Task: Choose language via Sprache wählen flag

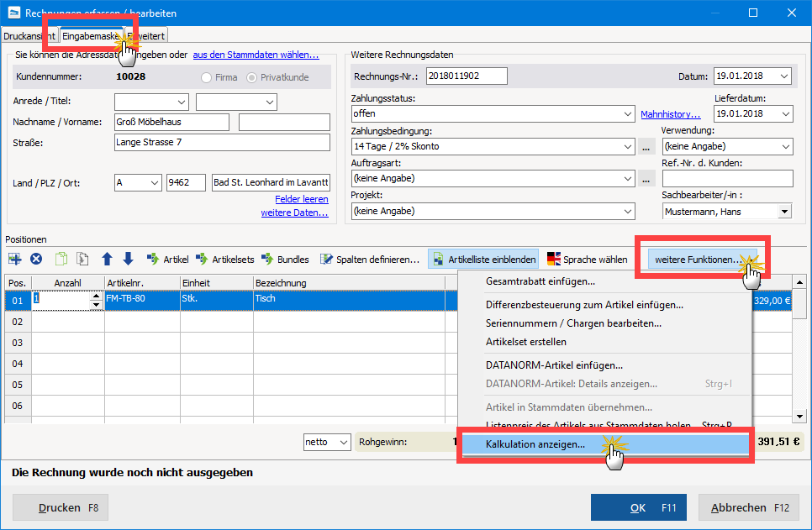Action: tap(588, 260)
